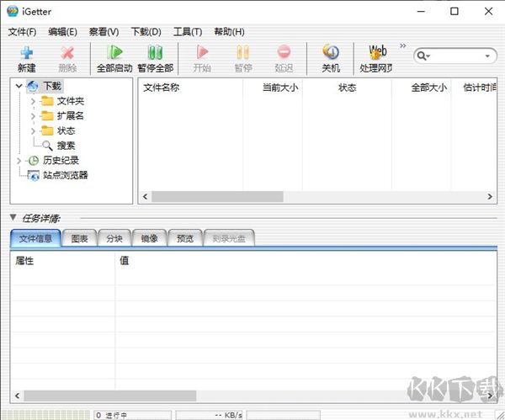Open the 下载(D) menu
This screenshot has width=505, height=420.
click(146, 32)
